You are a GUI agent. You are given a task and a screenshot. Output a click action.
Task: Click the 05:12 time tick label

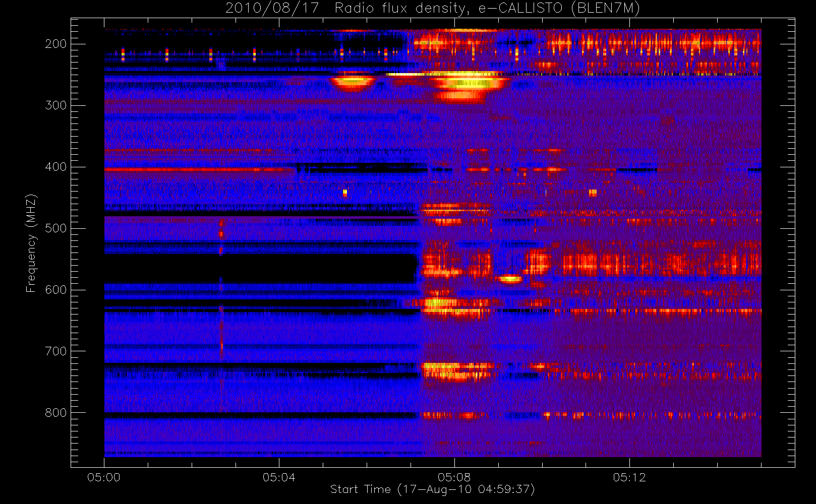coord(629,477)
